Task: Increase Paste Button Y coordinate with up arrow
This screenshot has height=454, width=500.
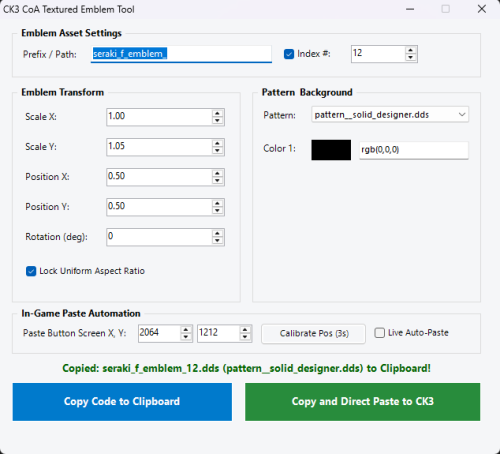Action: pos(245,329)
